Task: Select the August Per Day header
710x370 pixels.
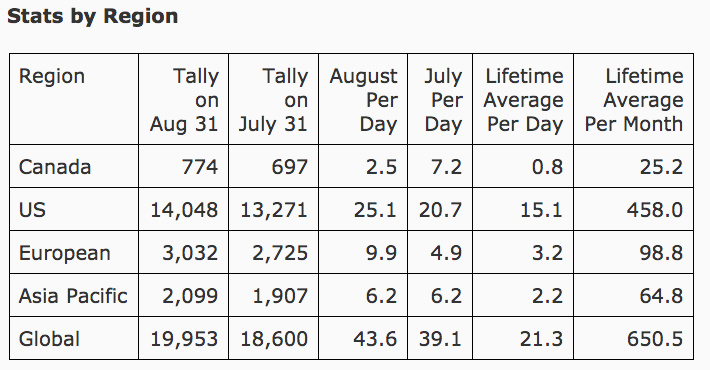Action: click(364, 100)
